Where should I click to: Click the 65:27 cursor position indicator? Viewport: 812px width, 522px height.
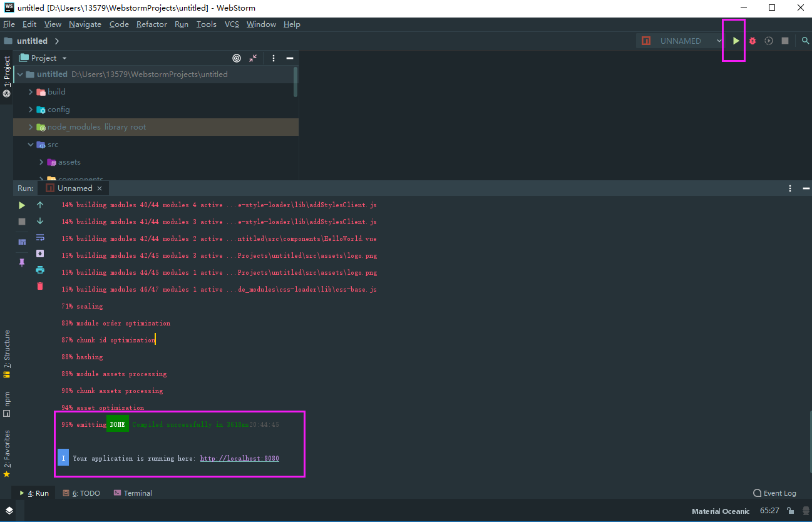pyautogui.click(x=769, y=511)
